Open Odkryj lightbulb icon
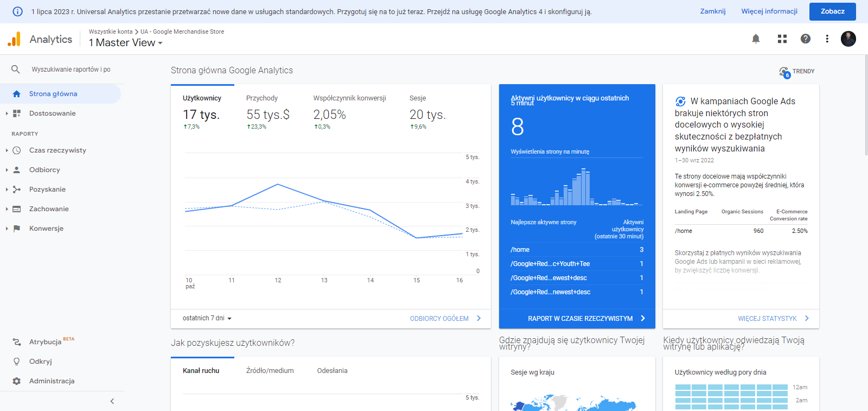Image resolution: width=868 pixels, height=411 pixels. [x=17, y=362]
